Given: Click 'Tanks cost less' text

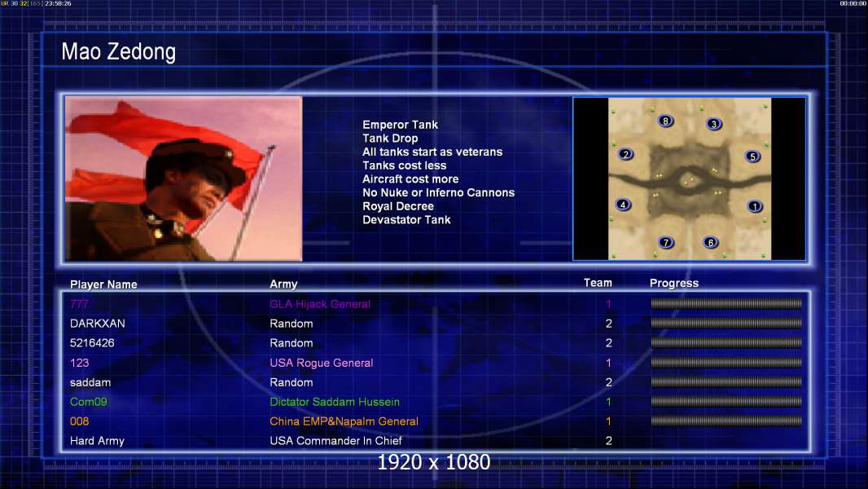Looking at the screenshot, I should 404,165.
